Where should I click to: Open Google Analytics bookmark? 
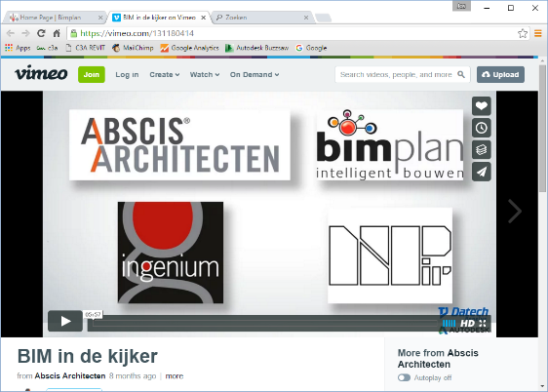pyautogui.click(x=189, y=48)
